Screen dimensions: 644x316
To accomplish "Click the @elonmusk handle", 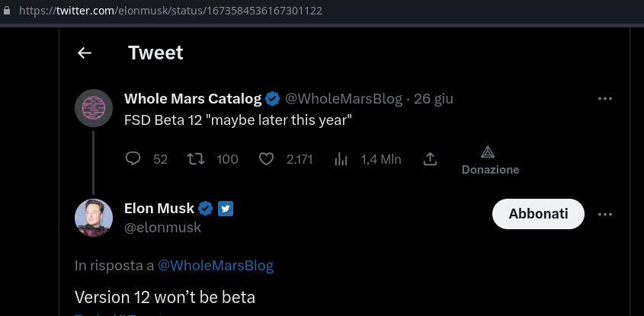I will point(162,228).
